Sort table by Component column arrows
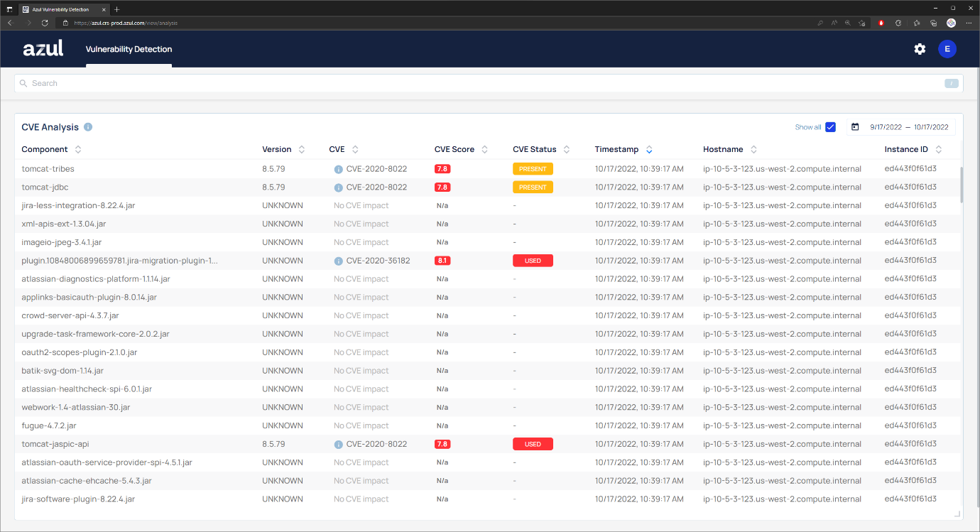980x532 pixels. point(78,149)
